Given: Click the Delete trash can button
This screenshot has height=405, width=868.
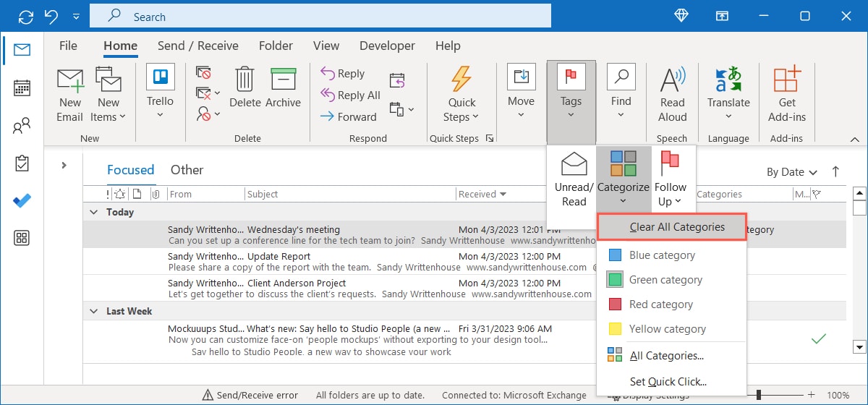Looking at the screenshot, I should [245, 88].
